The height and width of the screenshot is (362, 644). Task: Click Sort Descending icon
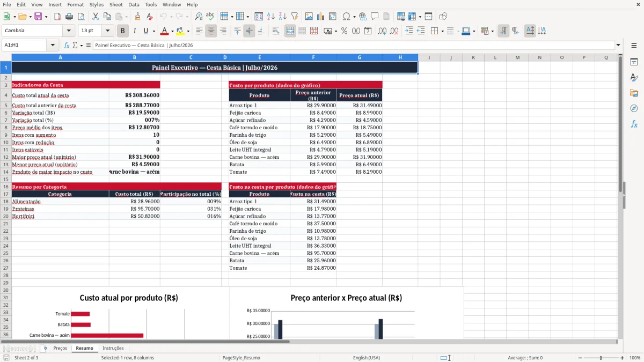[x=282, y=17]
